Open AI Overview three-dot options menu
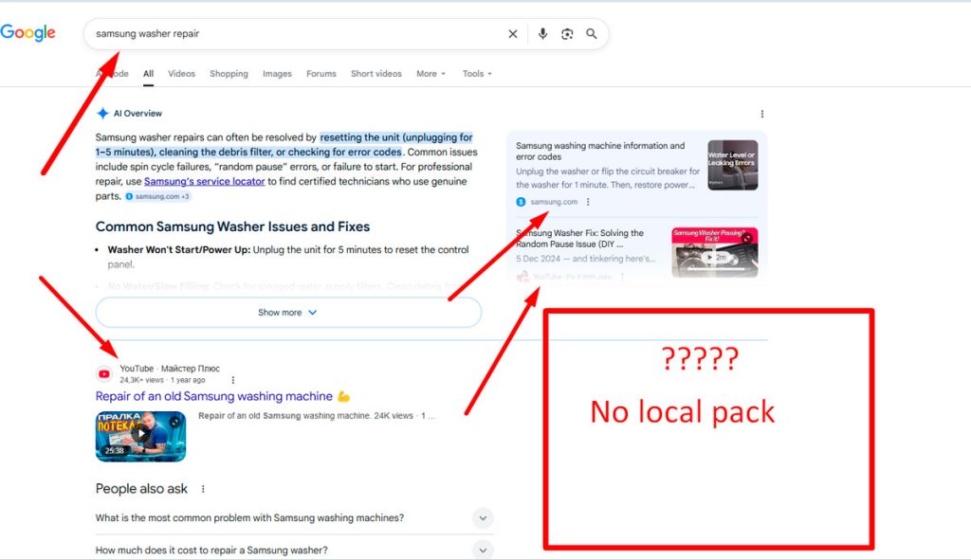971x560 pixels. [761, 114]
